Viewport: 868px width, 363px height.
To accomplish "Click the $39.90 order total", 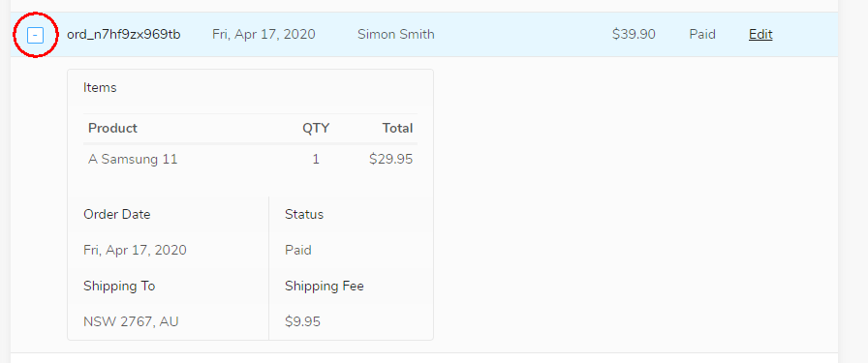I will pyautogui.click(x=634, y=34).
